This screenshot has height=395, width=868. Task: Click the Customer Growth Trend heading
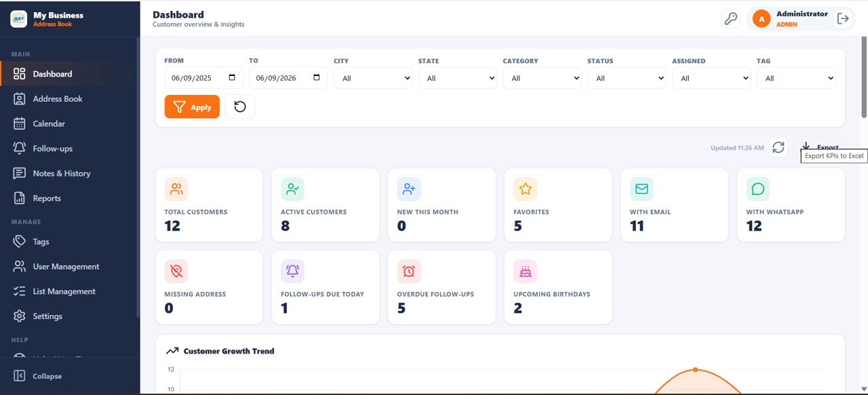229,351
